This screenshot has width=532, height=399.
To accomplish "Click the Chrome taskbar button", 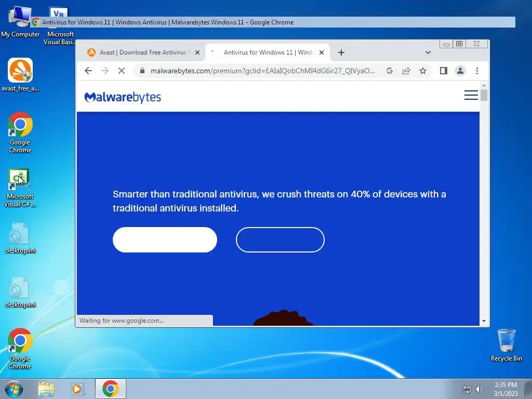I will (111, 389).
